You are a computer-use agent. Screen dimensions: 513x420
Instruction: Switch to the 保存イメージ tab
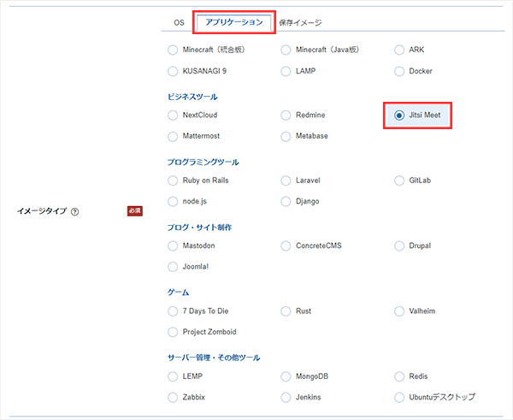pos(300,22)
